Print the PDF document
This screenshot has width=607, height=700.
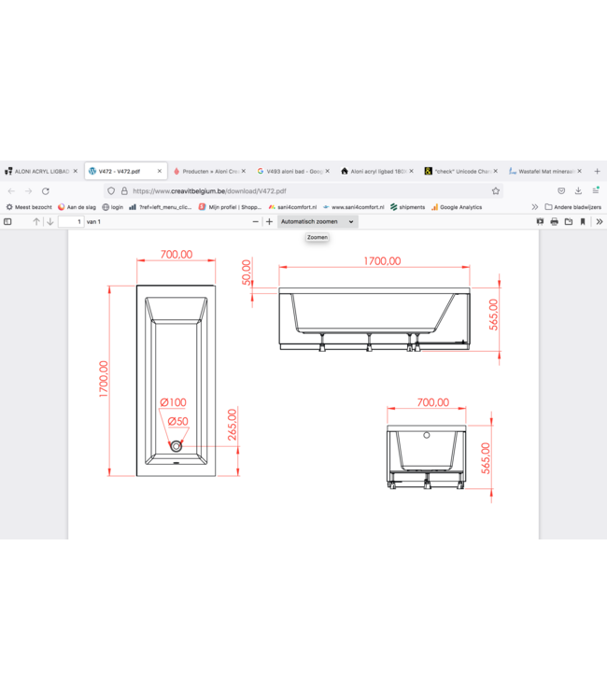(554, 222)
